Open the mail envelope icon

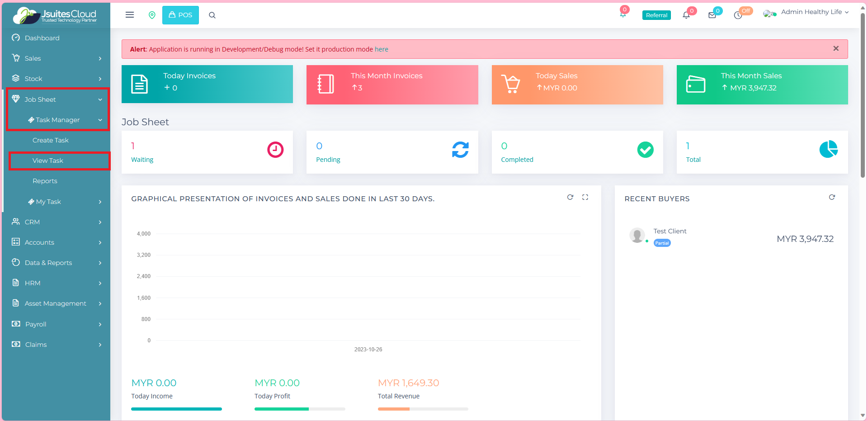point(712,15)
